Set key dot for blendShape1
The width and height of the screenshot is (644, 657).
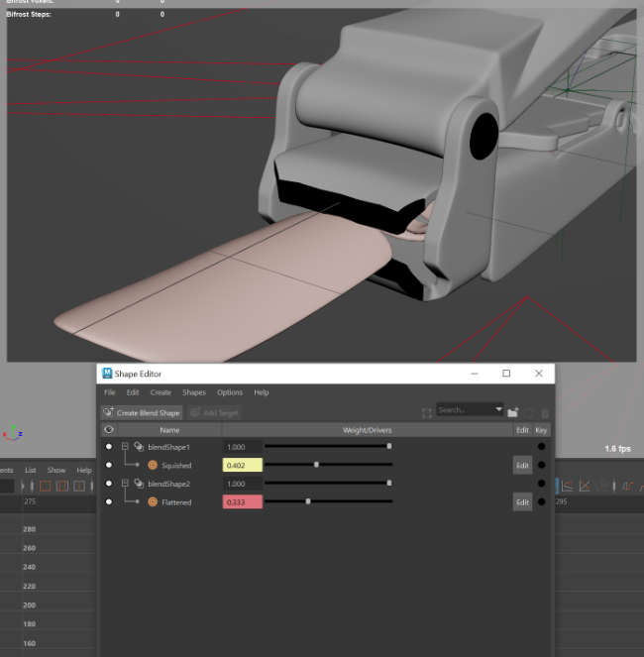pos(541,447)
